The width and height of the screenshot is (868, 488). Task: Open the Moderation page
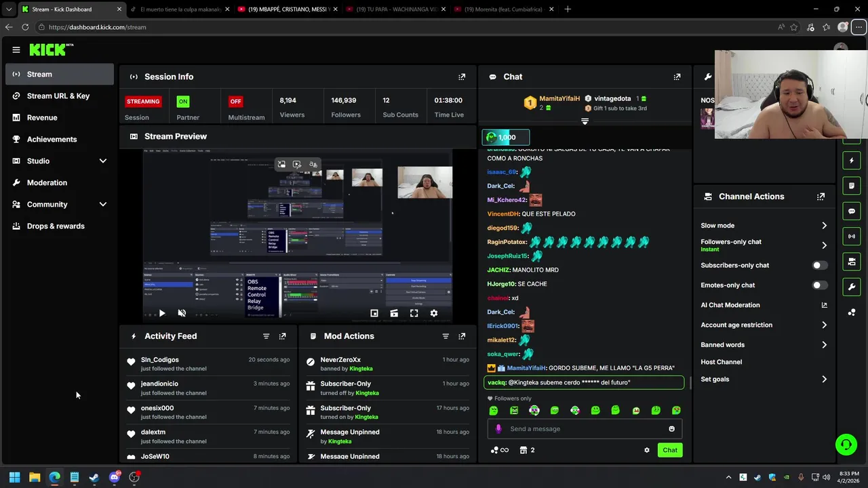coord(60,182)
